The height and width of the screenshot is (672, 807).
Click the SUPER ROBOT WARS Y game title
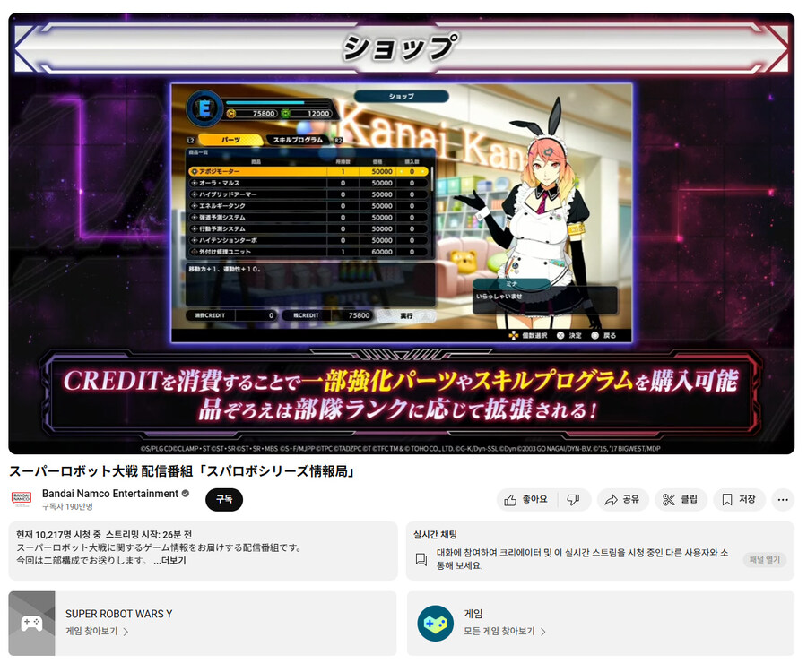pyautogui.click(x=119, y=614)
